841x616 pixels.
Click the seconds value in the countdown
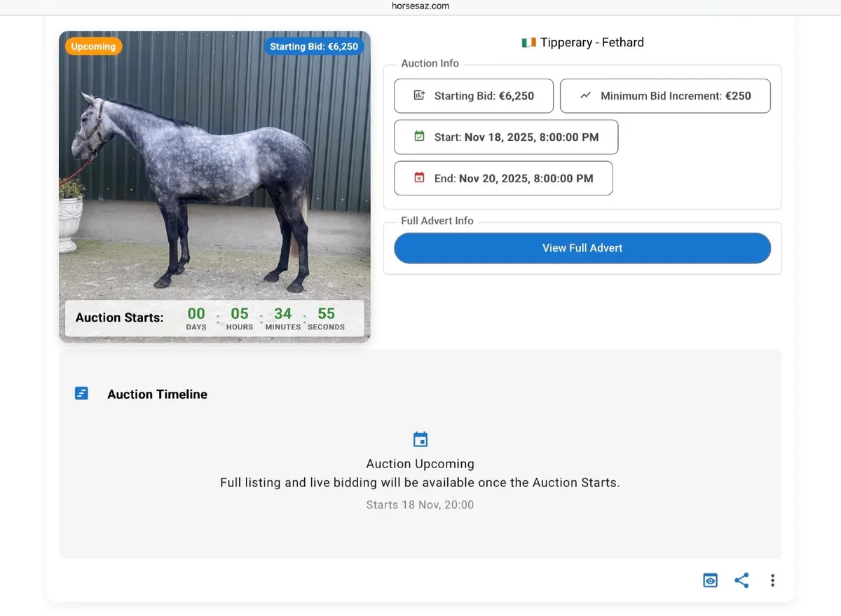tap(326, 313)
